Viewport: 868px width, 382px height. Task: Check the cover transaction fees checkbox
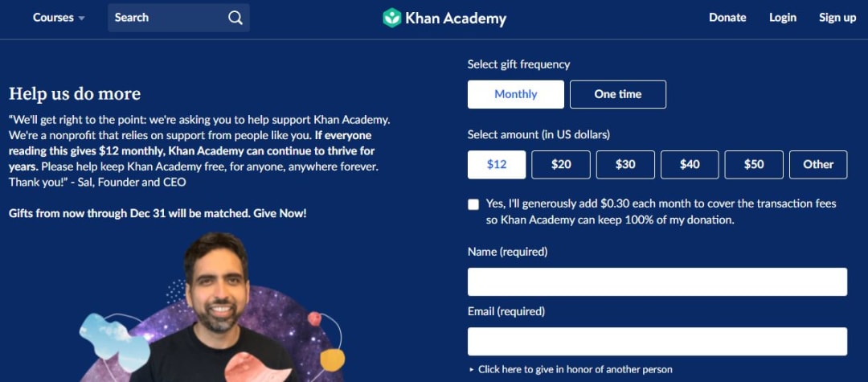tap(473, 204)
